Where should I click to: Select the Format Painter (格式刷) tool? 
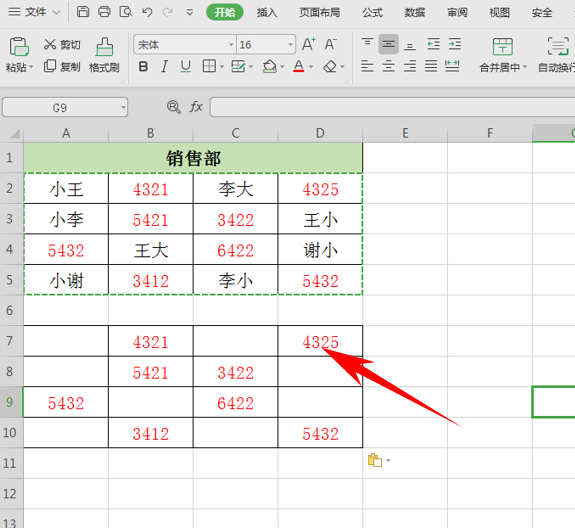coord(104,55)
